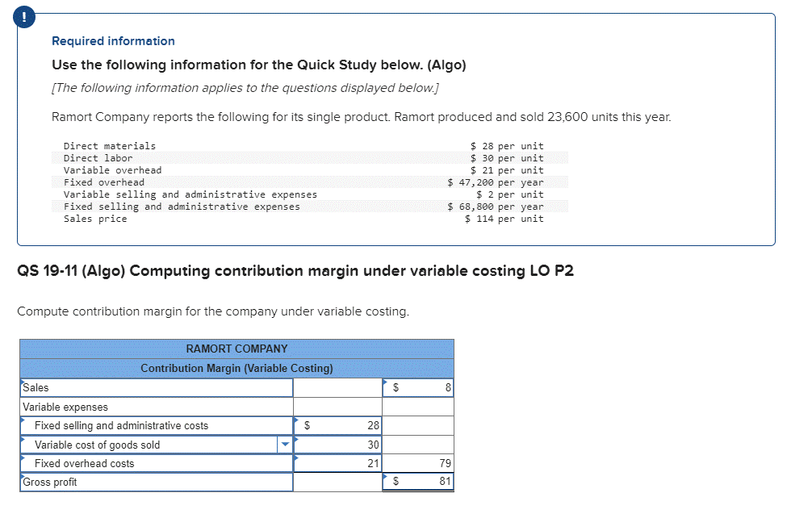Select the cell containing 21

pos(339,463)
